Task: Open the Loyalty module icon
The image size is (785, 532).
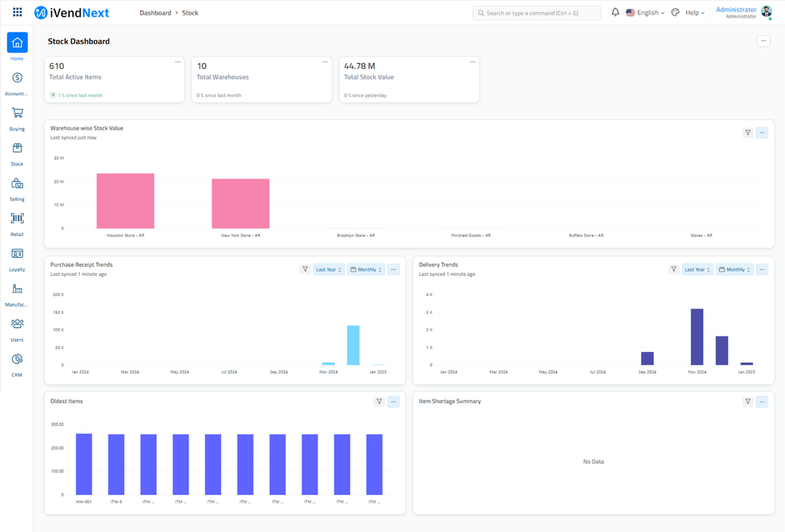Action: click(17, 254)
